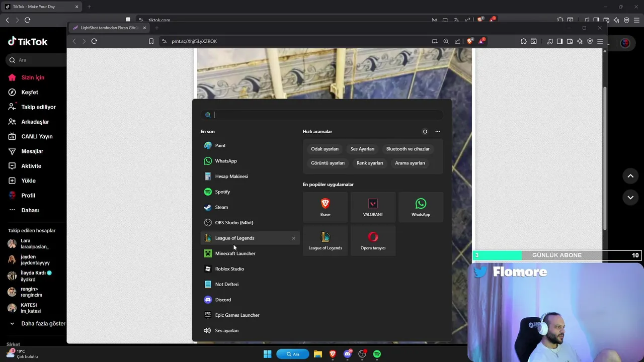Launch Discord from the recent list
Viewport: 644px width, 362px height.
click(x=250, y=300)
